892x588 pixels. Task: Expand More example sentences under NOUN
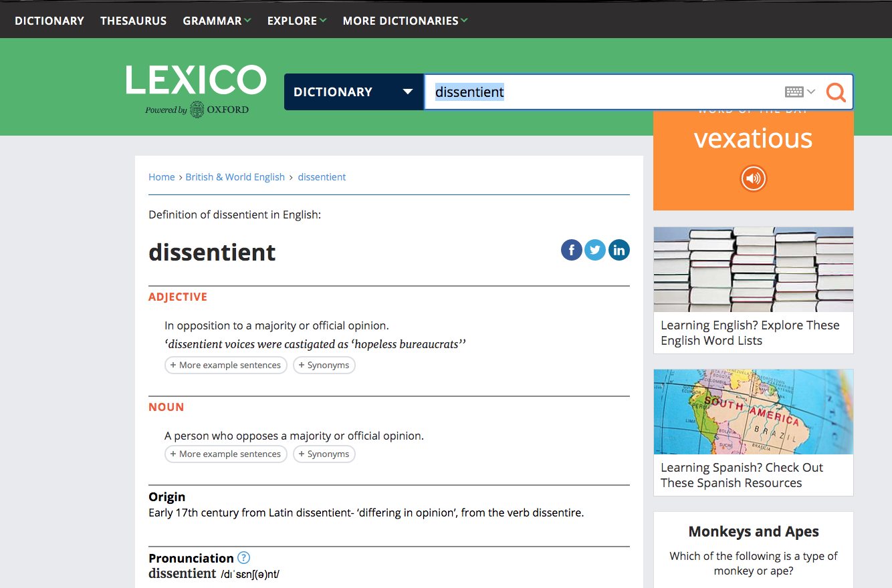[x=226, y=454]
